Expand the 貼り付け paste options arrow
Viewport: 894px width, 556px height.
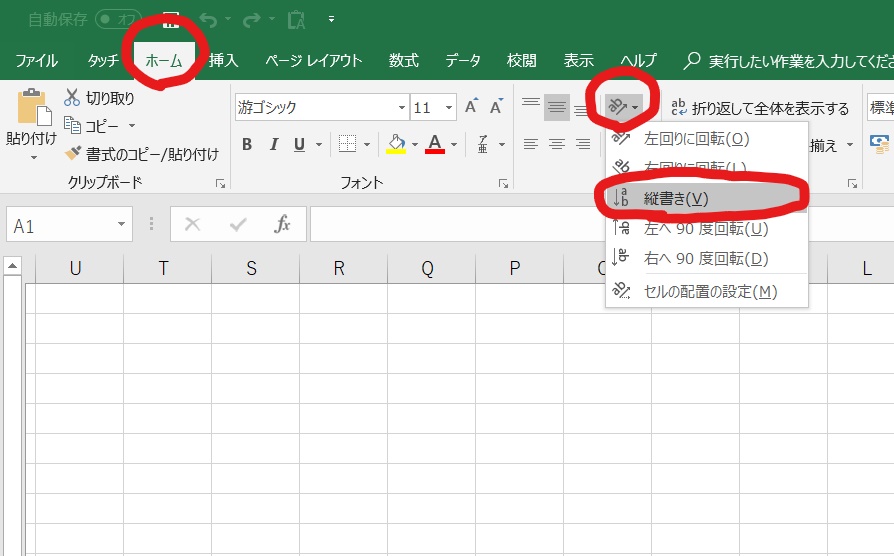33,157
